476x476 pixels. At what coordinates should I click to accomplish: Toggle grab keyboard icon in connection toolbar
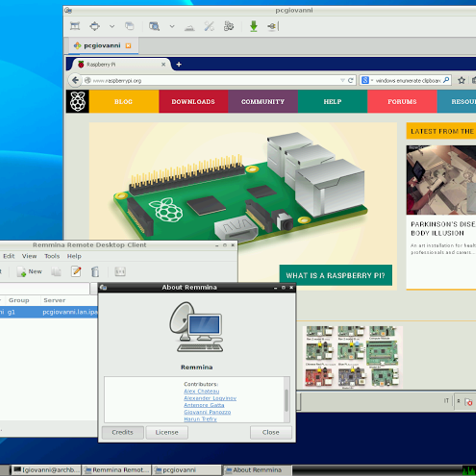[x=190, y=27]
